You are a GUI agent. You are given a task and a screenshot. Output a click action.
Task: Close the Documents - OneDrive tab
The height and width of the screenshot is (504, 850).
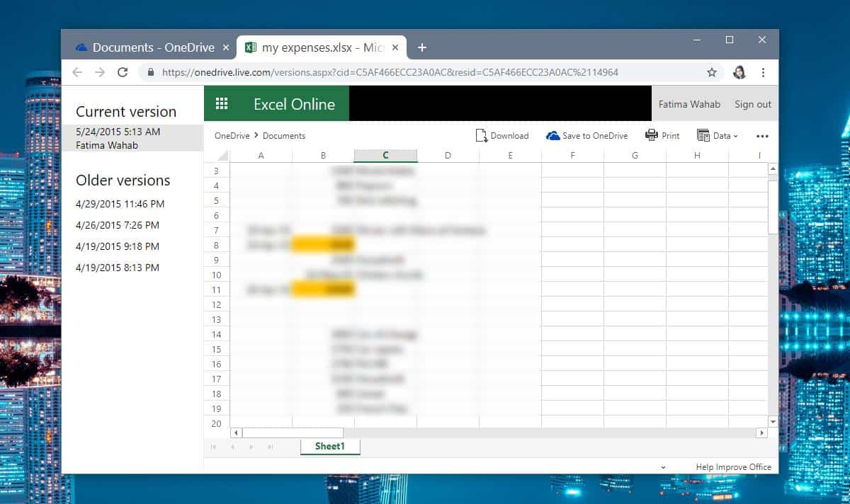pyautogui.click(x=226, y=47)
